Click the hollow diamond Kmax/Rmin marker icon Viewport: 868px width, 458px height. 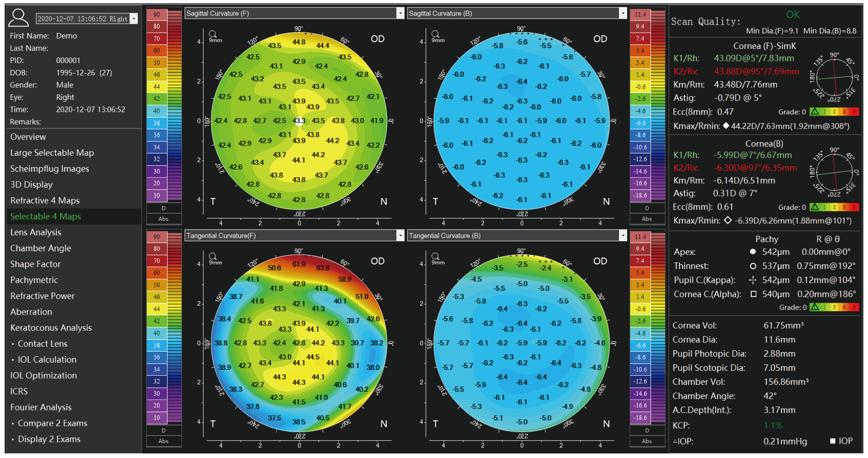pos(728,221)
